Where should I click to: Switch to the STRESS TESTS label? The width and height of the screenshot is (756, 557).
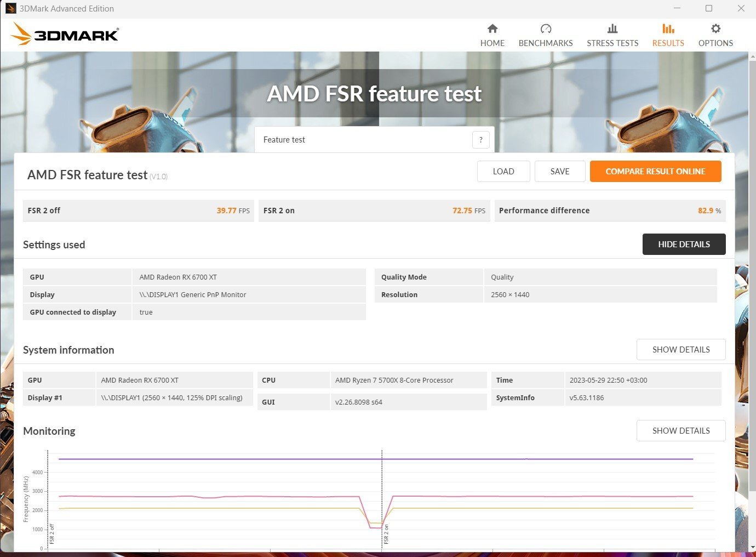(x=612, y=43)
